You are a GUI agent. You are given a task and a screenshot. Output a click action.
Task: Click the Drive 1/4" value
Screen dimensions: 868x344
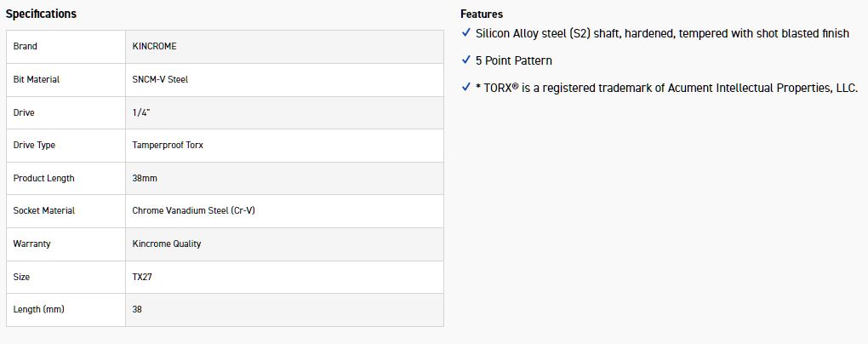[141, 112]
